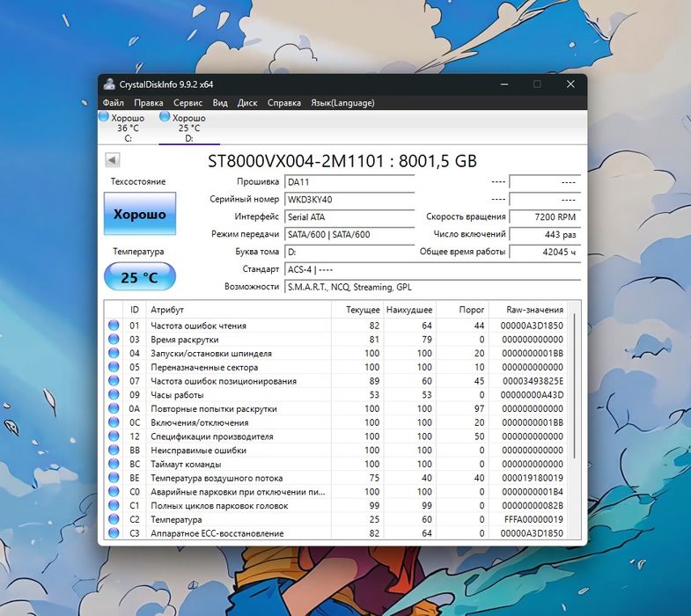
Task: Click the status orb for attribute 07
Action: pos(114,381)
